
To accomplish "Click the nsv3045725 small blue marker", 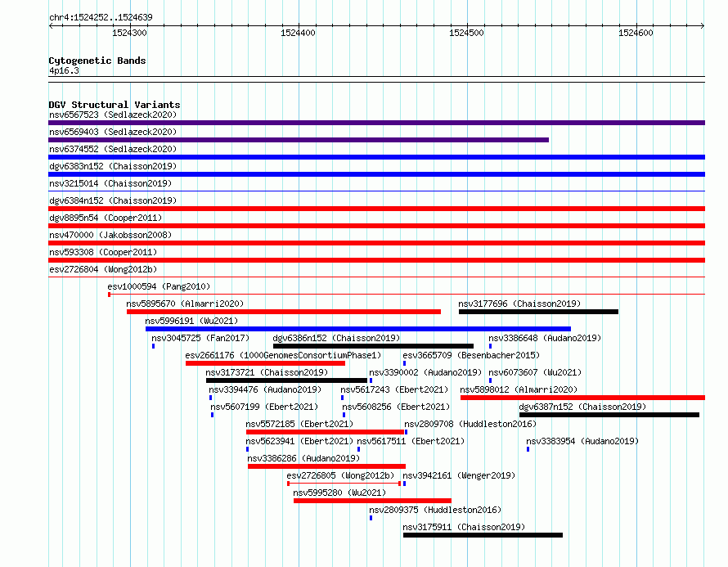I will point(153,346).
